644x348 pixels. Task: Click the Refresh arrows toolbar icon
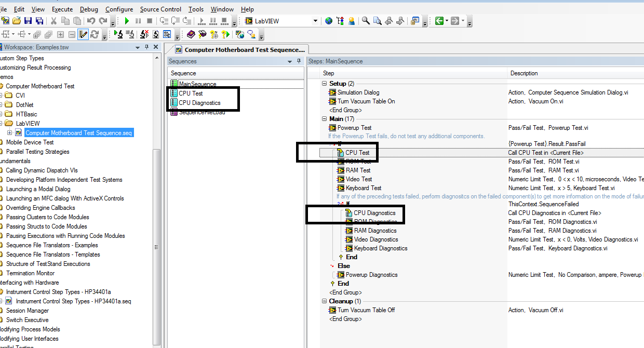[94, 34]
